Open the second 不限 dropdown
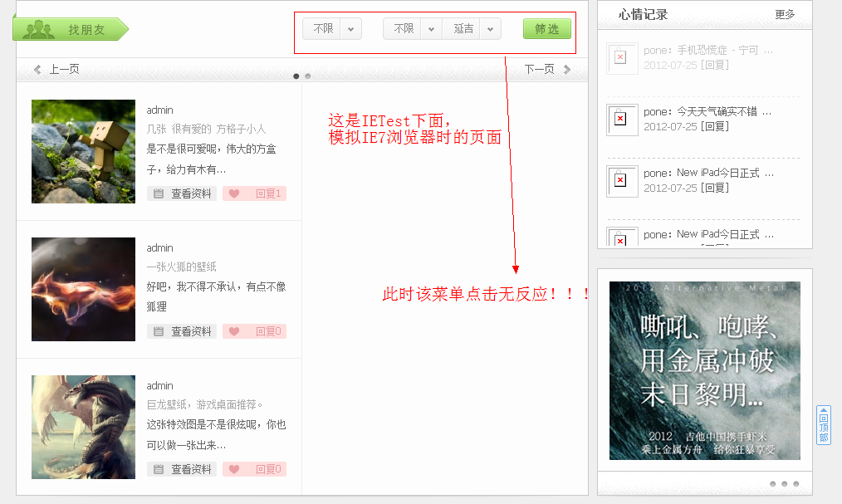842x504 pixels. pos(413,29)
